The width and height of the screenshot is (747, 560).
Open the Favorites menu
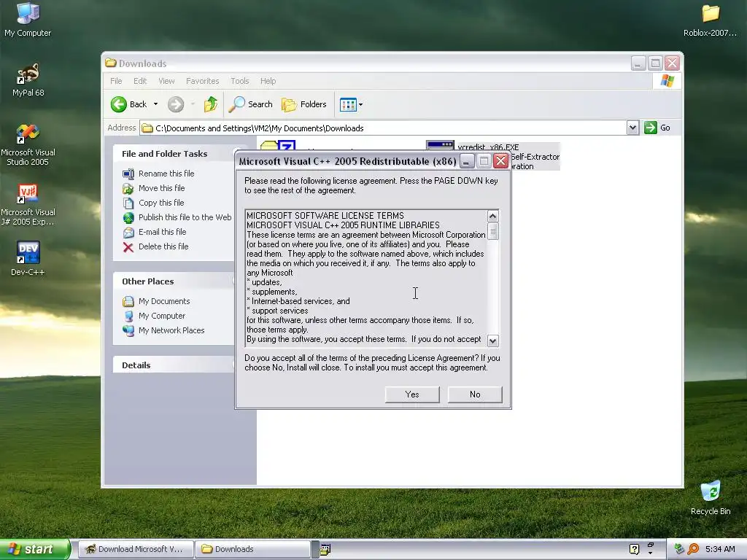[x=203, y=81]
